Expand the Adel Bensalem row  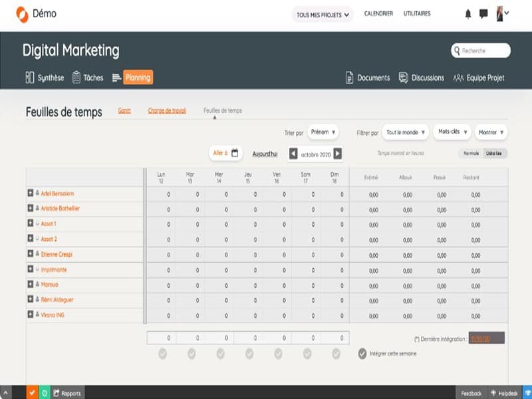point(30,194)
